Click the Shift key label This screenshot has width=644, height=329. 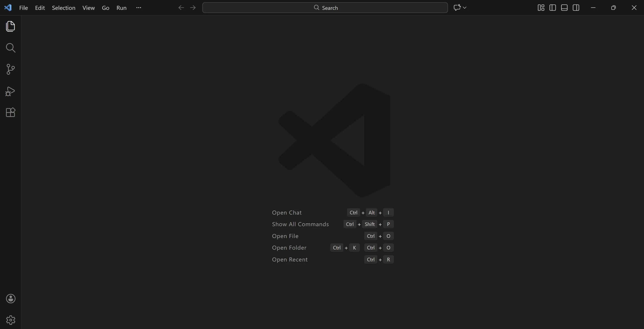(369, 224)
